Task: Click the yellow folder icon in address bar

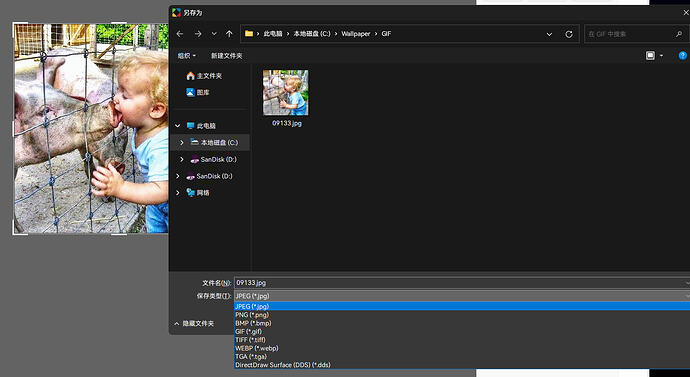Action: click(249, 33)
